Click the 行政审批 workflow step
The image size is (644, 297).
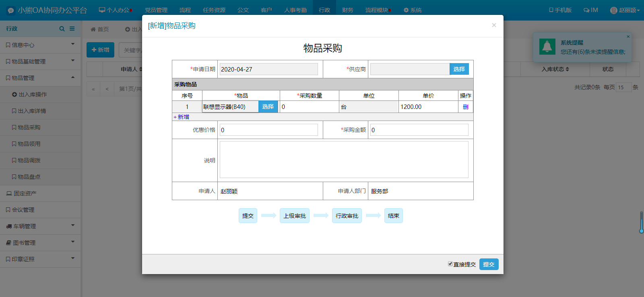coord(347,216)
